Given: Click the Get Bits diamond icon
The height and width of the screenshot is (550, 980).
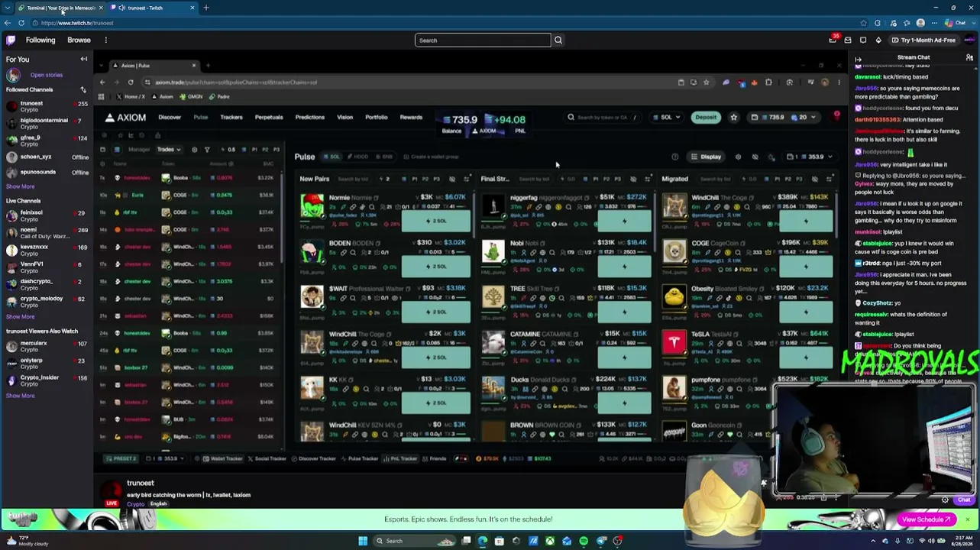Looking at the screenshot, I should 878,40.
